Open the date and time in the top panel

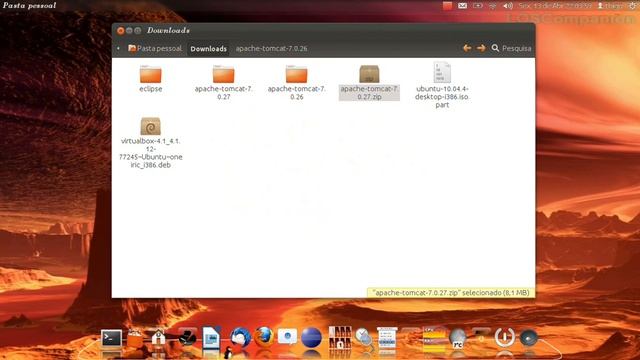[555, 6]
